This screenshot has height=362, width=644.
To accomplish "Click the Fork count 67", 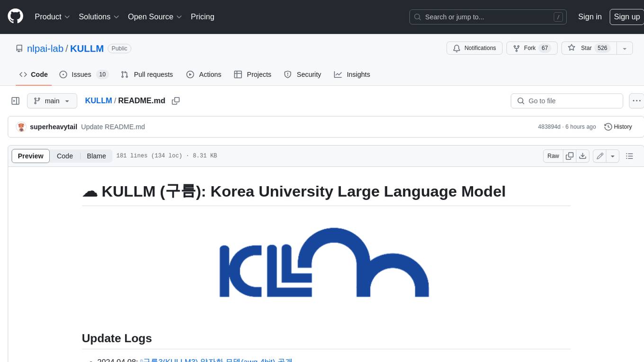I will click(545, 48).
